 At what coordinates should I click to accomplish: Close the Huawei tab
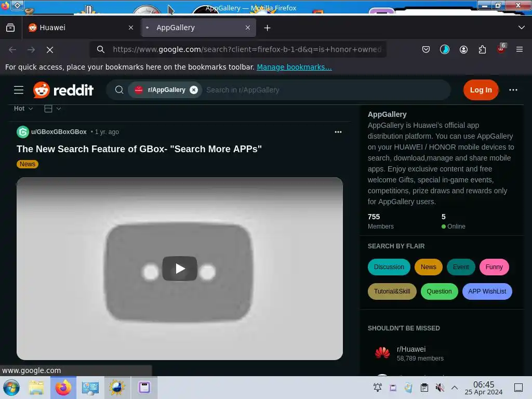pyautogui.click(x=131, y=28)
